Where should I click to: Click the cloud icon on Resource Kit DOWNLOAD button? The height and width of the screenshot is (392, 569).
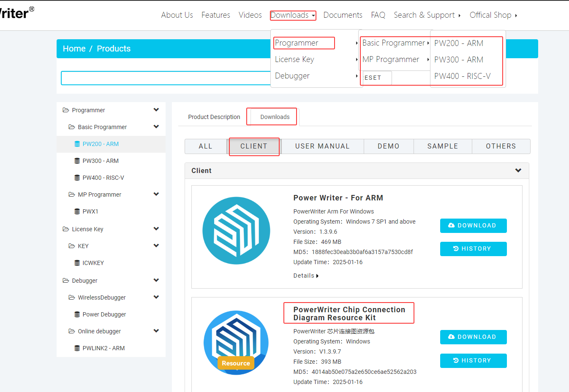452,337
